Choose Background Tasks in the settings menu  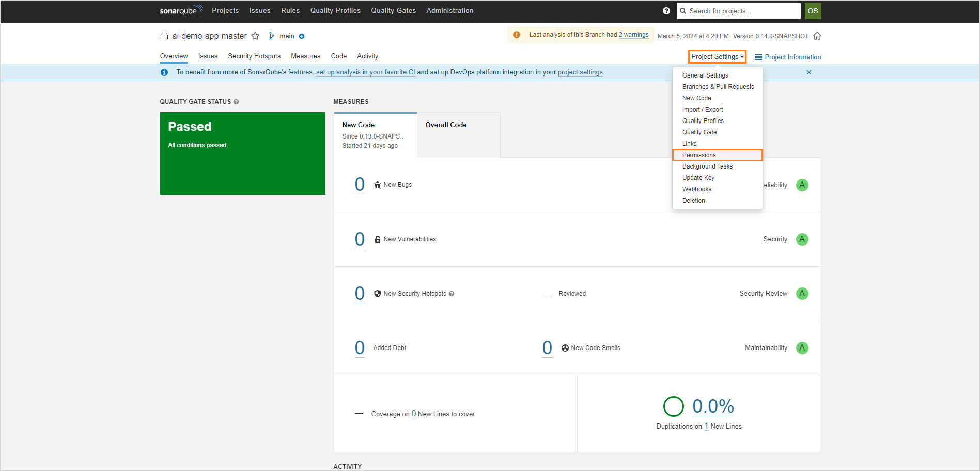707,166
